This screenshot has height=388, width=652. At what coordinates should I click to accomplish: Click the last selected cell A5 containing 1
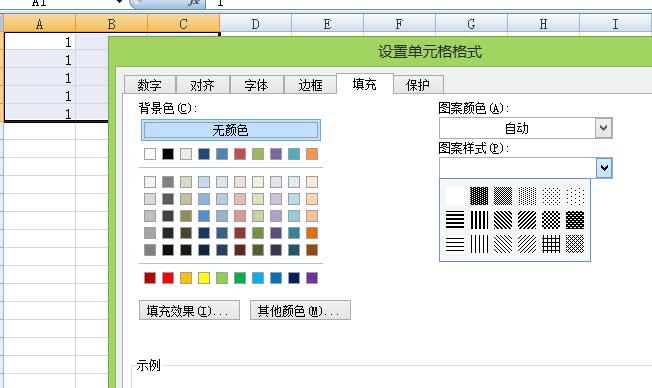point(40,113)
